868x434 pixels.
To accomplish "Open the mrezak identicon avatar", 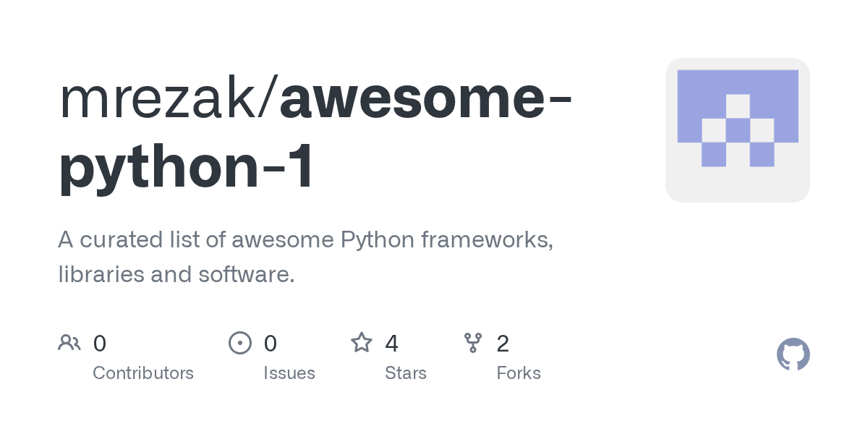I will (x=738, y=130).
